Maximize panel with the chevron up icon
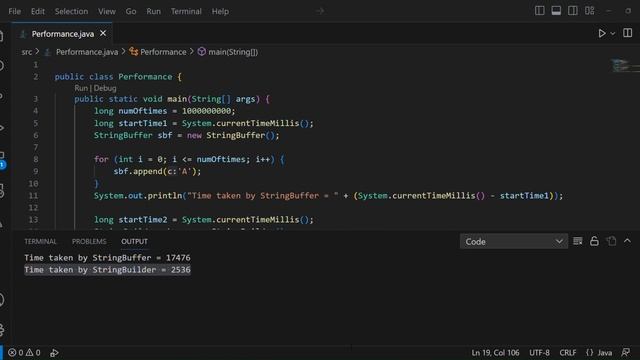Screen dimensions: 640x360 [x=627, y=241]
